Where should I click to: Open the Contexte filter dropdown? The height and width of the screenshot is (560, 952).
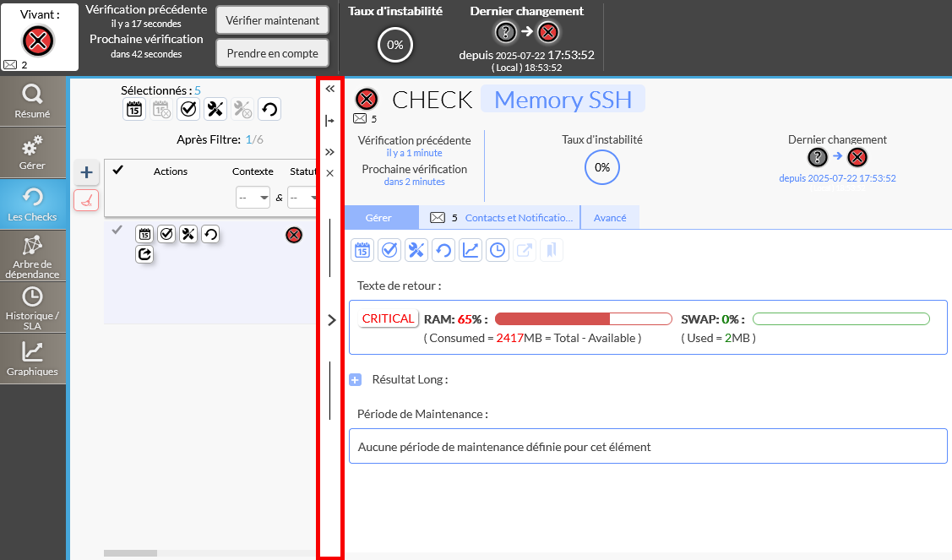(253, 198)
